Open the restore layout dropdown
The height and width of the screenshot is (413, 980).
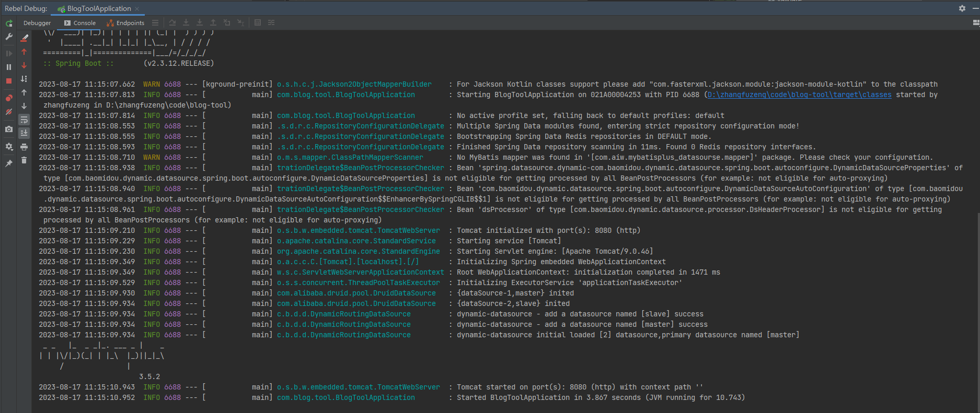coord(976,22)
